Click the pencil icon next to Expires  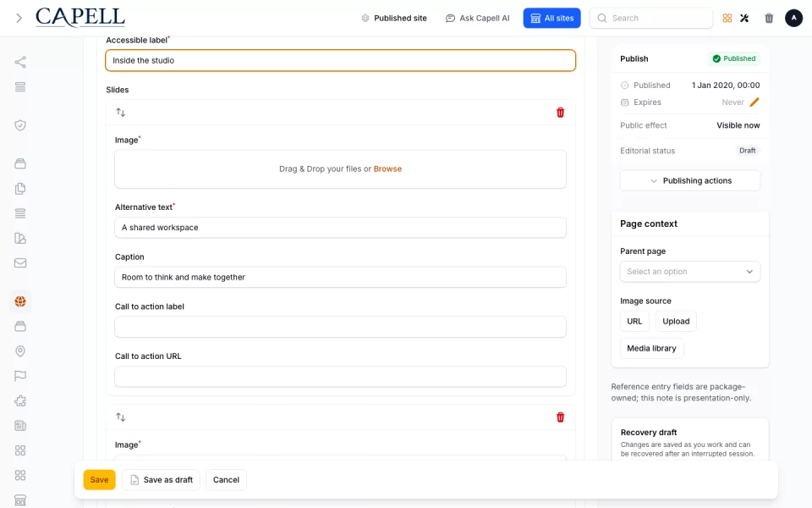pos(754,102)
